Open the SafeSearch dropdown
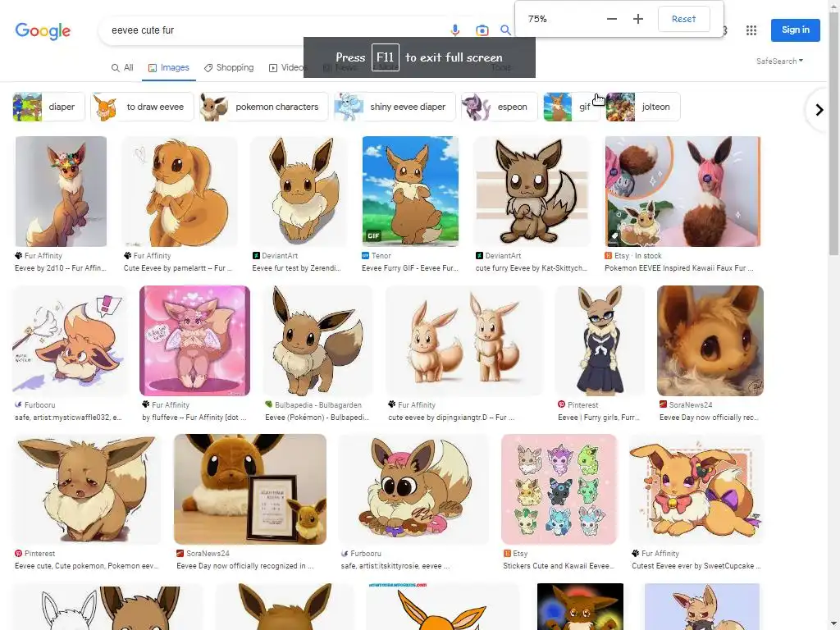Image resolution: width=840 pixels, height=630 pixels. [x=779, y=61]
